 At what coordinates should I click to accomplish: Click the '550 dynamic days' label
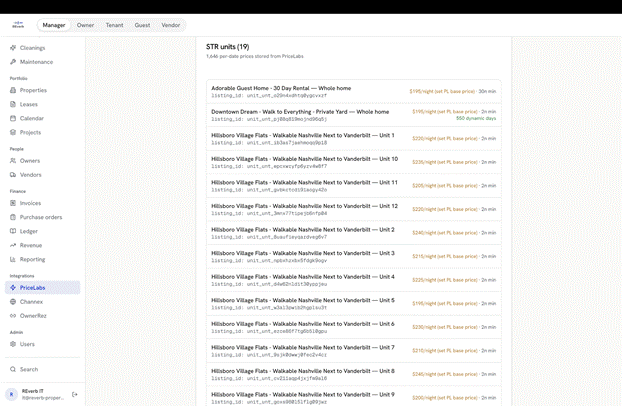(x=476, y=118)
